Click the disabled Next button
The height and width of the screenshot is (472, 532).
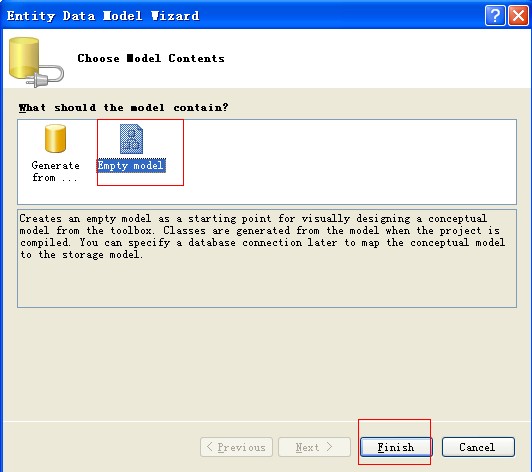pos(314,447)
